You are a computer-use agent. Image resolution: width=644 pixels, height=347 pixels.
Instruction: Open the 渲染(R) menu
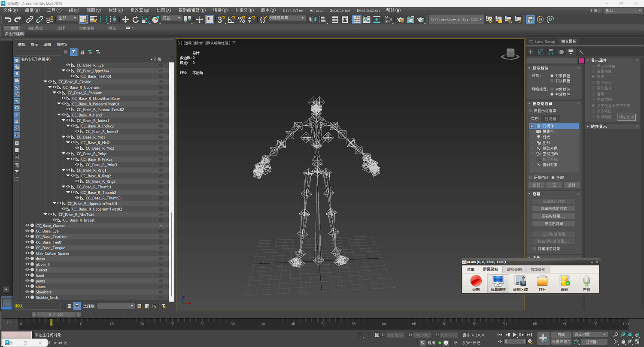(221, 10)
